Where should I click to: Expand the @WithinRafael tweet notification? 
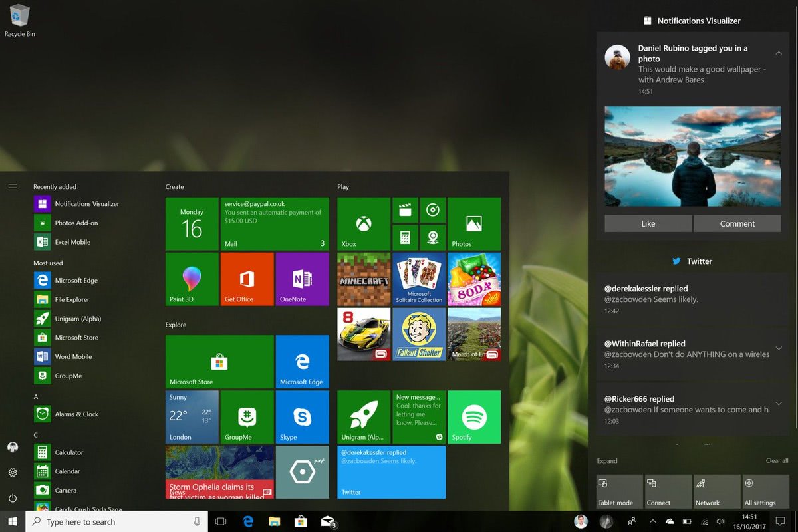pyautogui.click(x=778, y=348)
